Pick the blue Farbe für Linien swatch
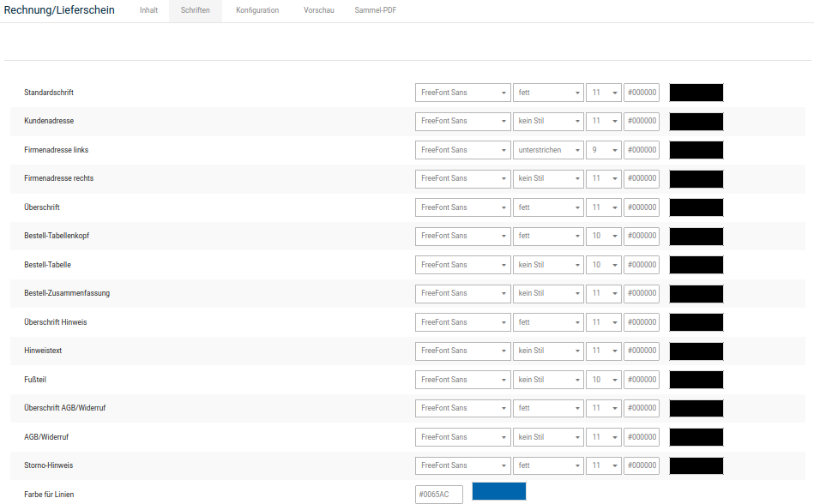Image resolution: width=814 pixels, height=504 pixels. click(498, 491)
